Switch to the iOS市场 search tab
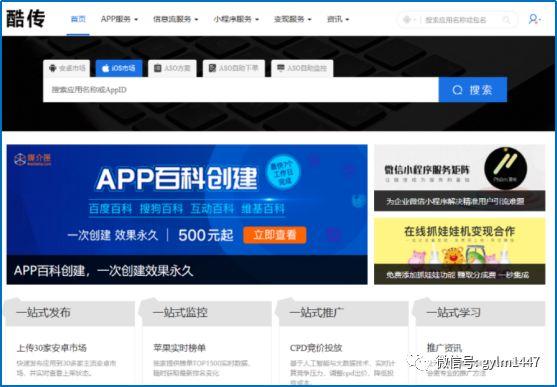The height and width of the screenshot is (387, 557). (x=119, y=68)
